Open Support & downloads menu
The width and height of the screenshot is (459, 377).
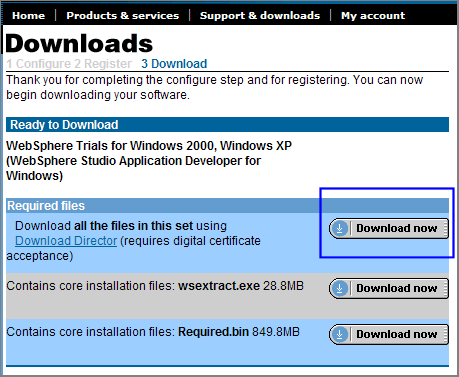tap(260, 15)
